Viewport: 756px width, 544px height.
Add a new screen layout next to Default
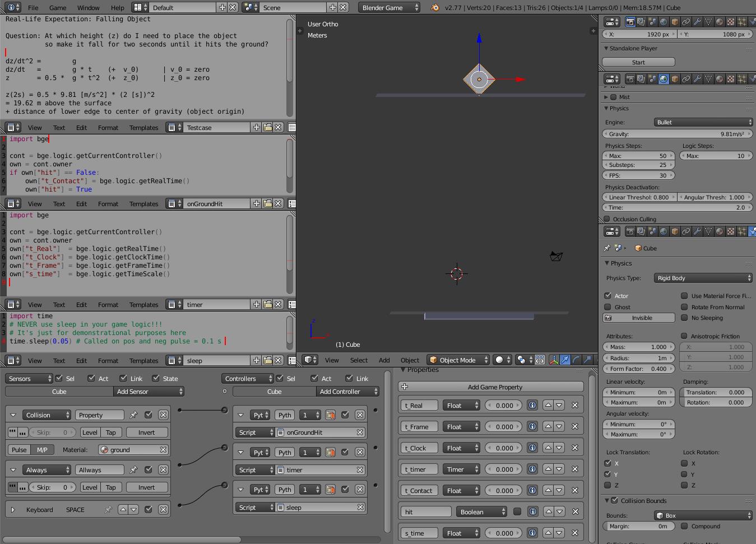pos(222,8)
